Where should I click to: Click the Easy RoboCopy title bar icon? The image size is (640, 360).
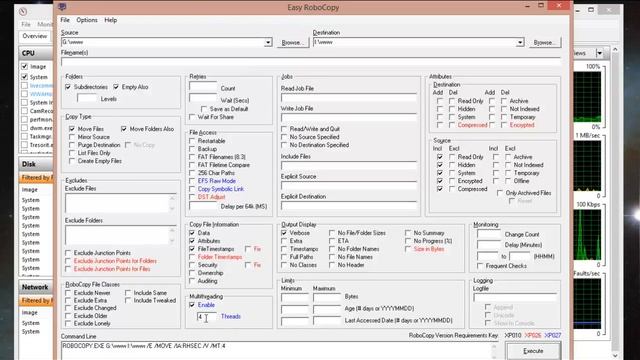click(62, 7)
